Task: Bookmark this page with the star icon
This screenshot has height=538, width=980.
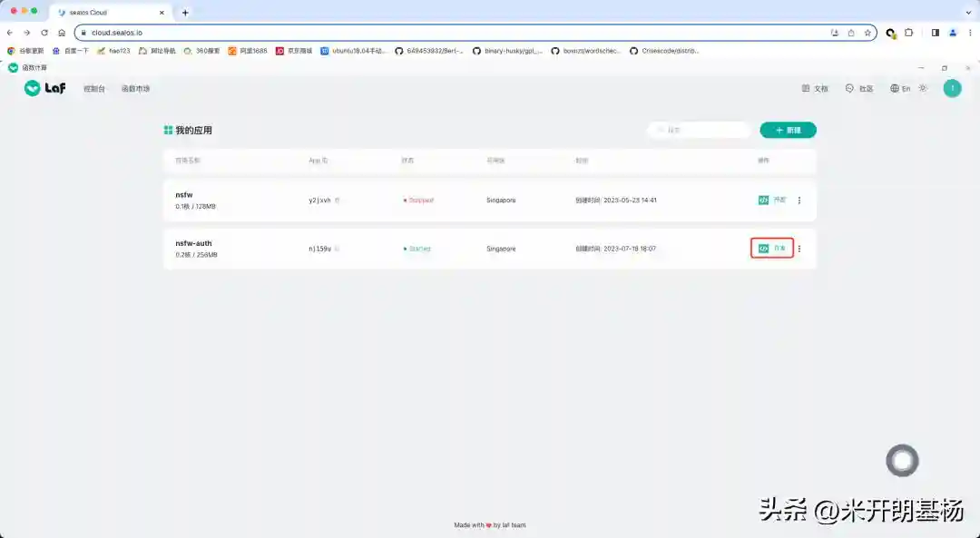Action: 867,33
